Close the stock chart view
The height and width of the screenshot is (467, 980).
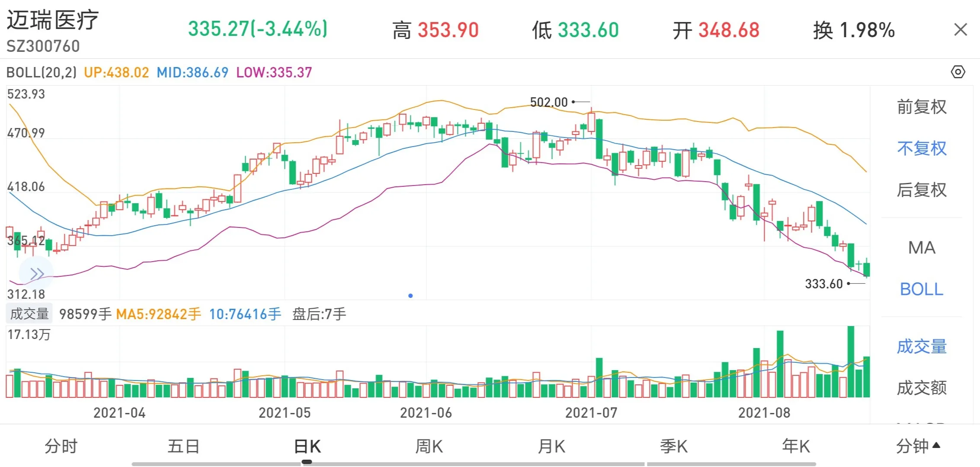(960, 30)
